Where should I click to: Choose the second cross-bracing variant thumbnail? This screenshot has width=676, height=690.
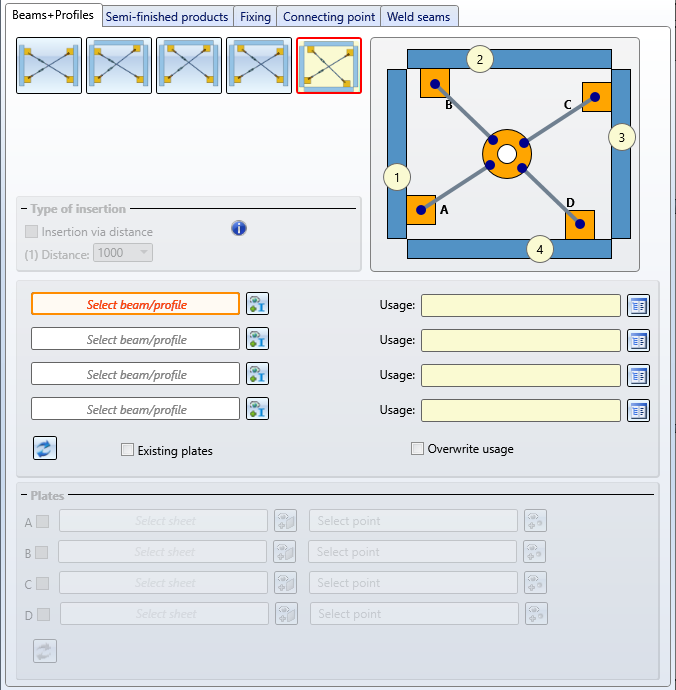(119, 66)
